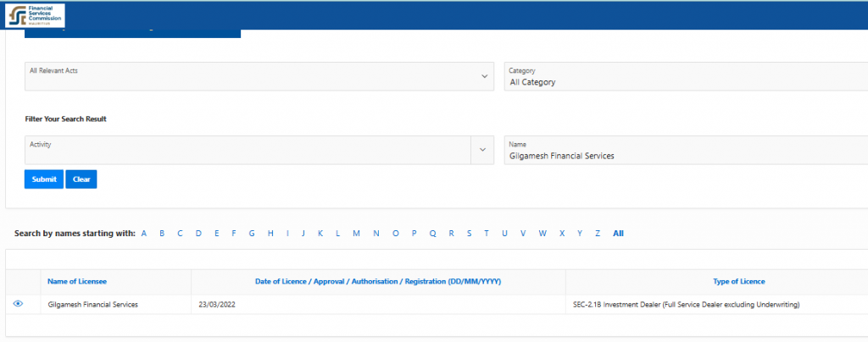
Task: Filter names starting with S
Action: (469, 233)
